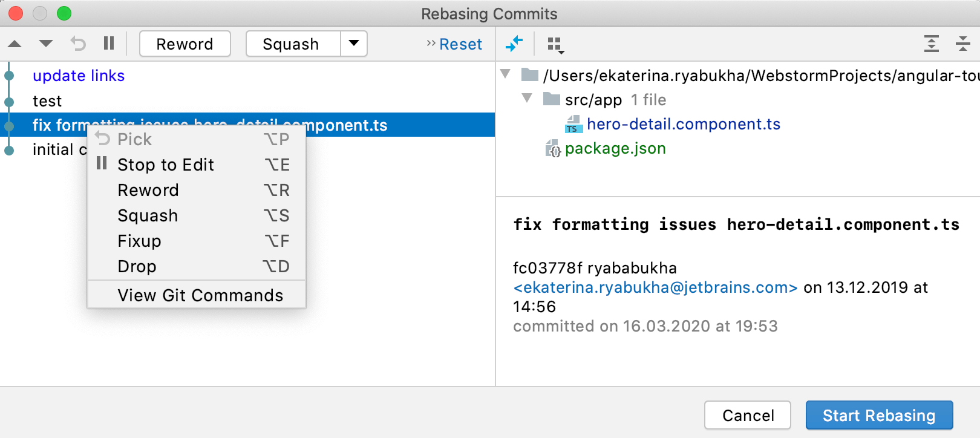Choose Fixup in the context menu

(x=197, y=241)
